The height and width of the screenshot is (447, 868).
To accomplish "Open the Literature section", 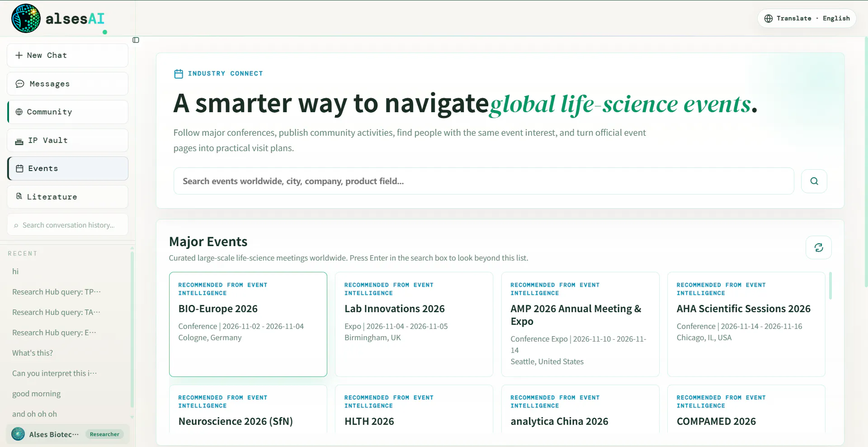I will tap(67, 197).
